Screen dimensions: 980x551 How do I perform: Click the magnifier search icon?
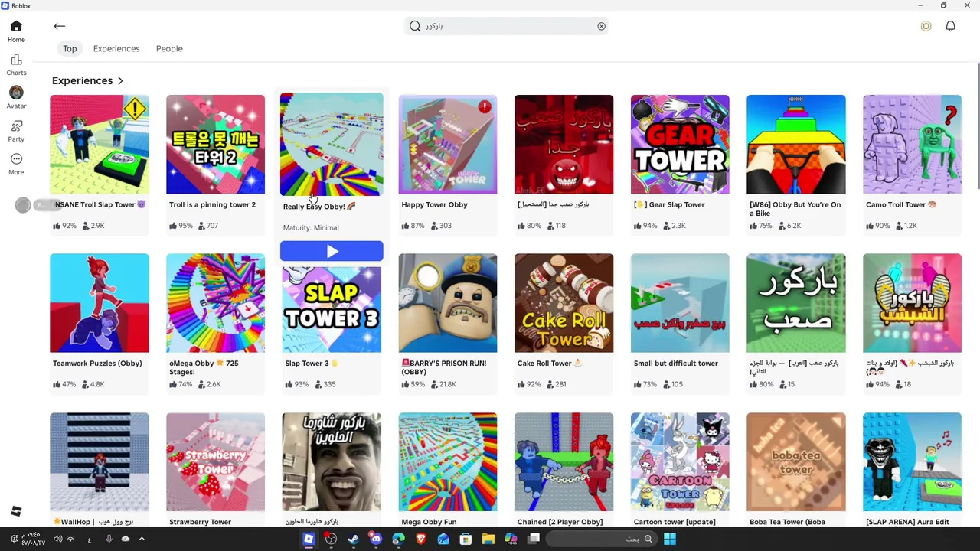[x=415, y=26]
